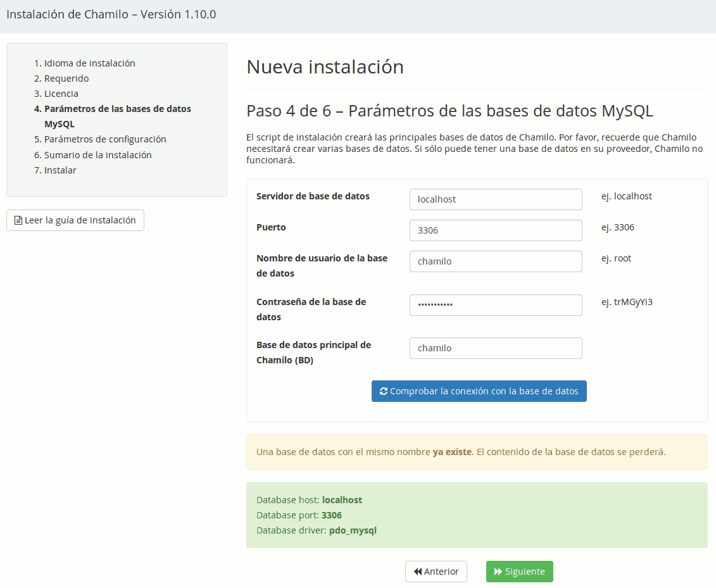The image size is (716, 588).
Task: Click the backward arrows icon on Anterior
Action: pyautogui.click(x=418, y=572)
